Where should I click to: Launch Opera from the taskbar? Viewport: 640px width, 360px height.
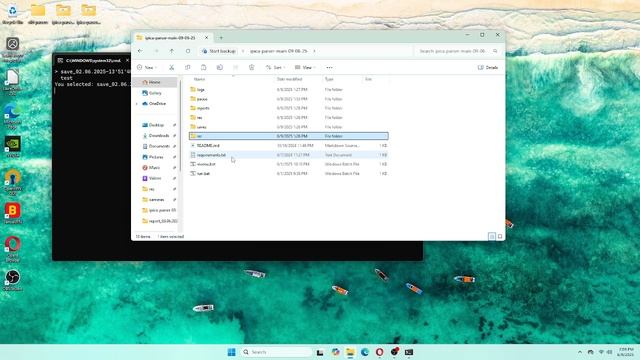tap(380, 352)
